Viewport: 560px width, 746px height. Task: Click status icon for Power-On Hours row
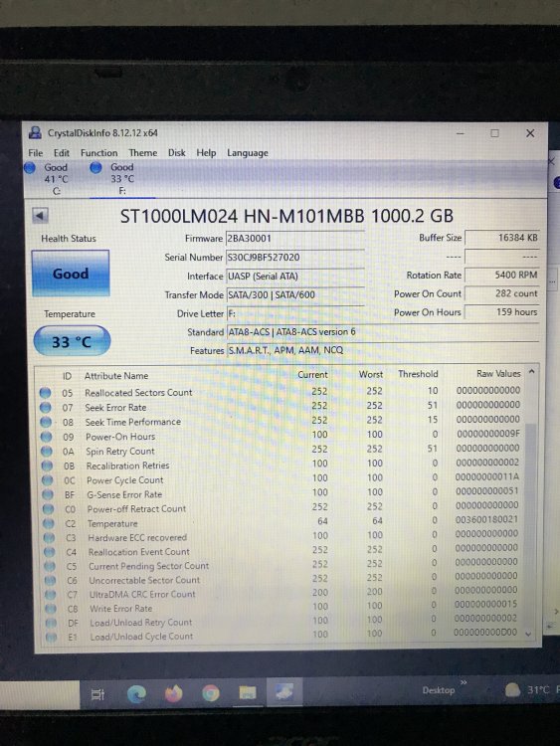tap(46, 437)
